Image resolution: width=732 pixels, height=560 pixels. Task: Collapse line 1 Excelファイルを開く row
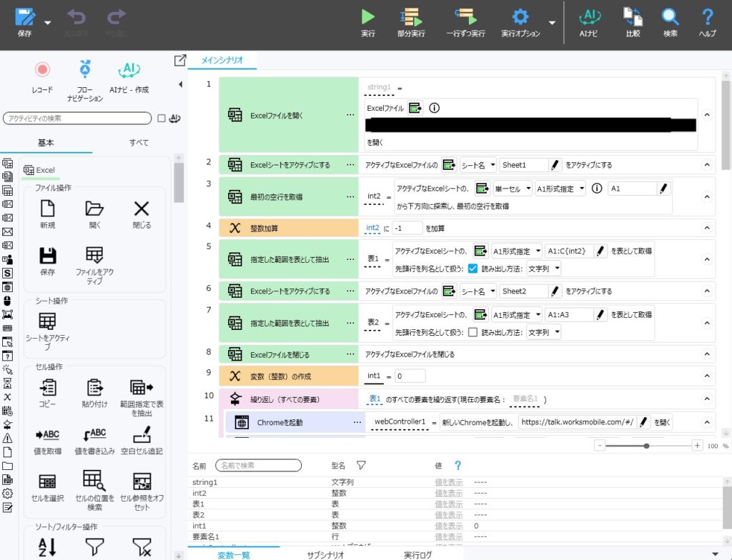(707, 114)
